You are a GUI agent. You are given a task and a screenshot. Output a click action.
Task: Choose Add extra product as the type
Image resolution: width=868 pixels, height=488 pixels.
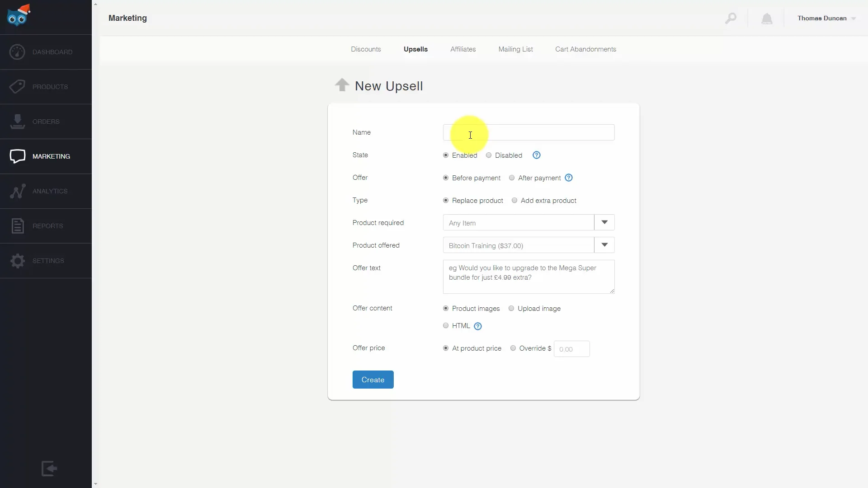tap(514, 200)
